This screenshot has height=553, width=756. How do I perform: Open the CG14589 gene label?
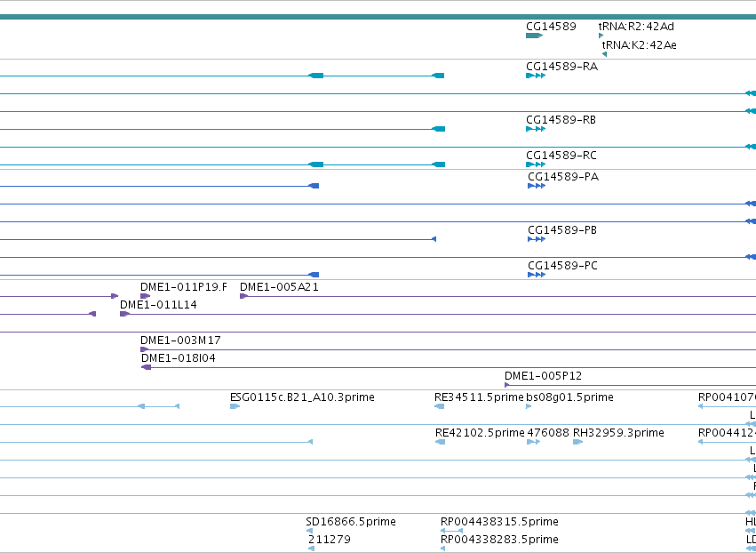click(551, 27)
